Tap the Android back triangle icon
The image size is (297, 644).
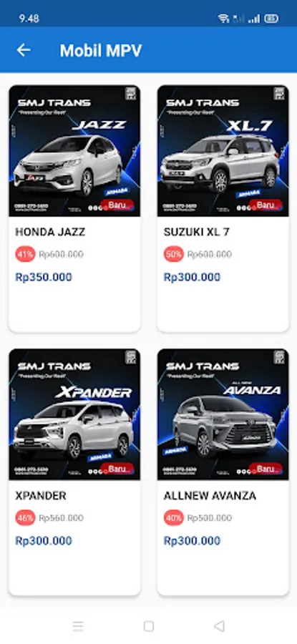[x=220, y=626]
